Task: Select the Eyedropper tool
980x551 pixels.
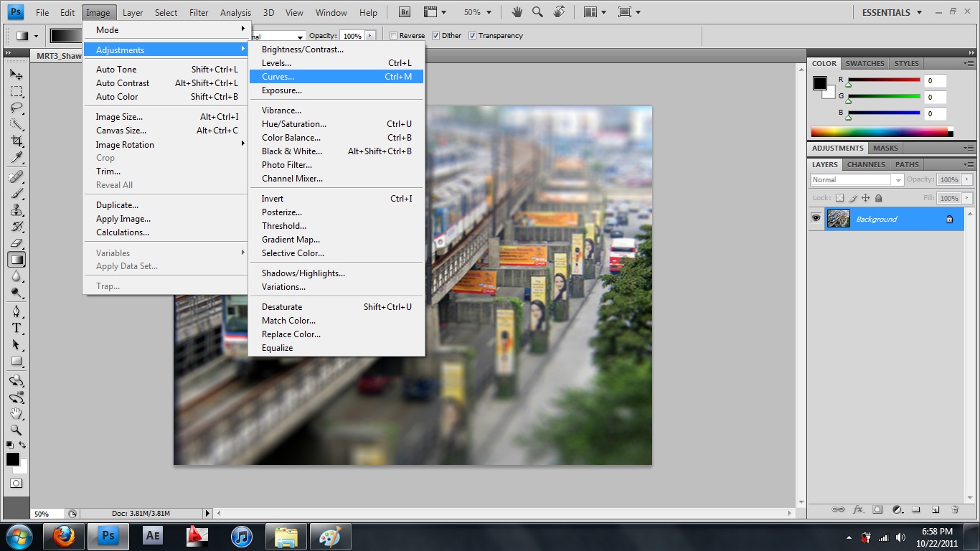Action: coord(17,158)
